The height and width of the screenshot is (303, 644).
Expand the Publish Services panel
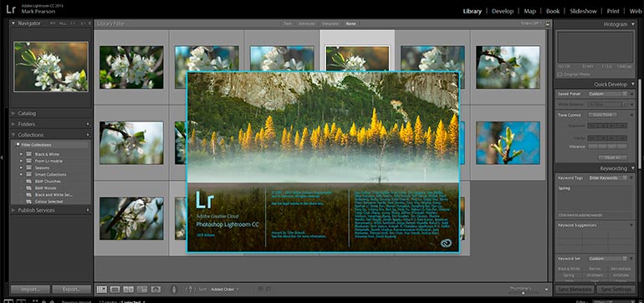[13, 210]
